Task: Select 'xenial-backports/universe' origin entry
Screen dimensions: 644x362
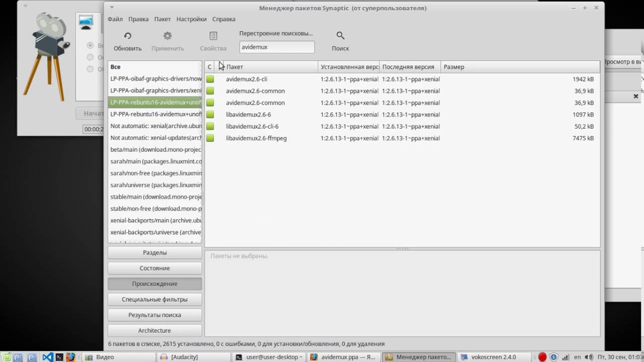Action: (154, 232)
